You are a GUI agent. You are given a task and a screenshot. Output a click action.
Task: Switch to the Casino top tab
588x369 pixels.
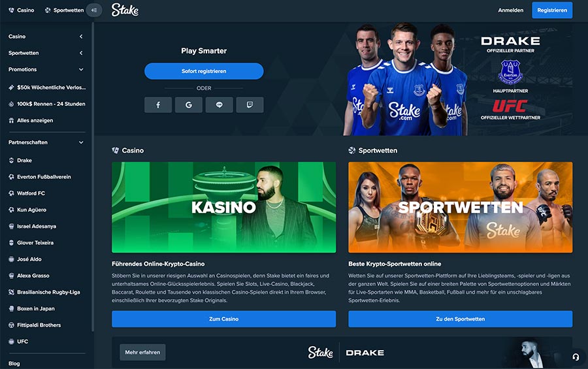coord(22,10)
